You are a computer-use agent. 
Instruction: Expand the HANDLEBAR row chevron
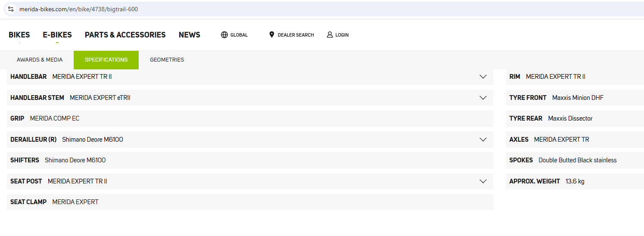click(483, 77)
